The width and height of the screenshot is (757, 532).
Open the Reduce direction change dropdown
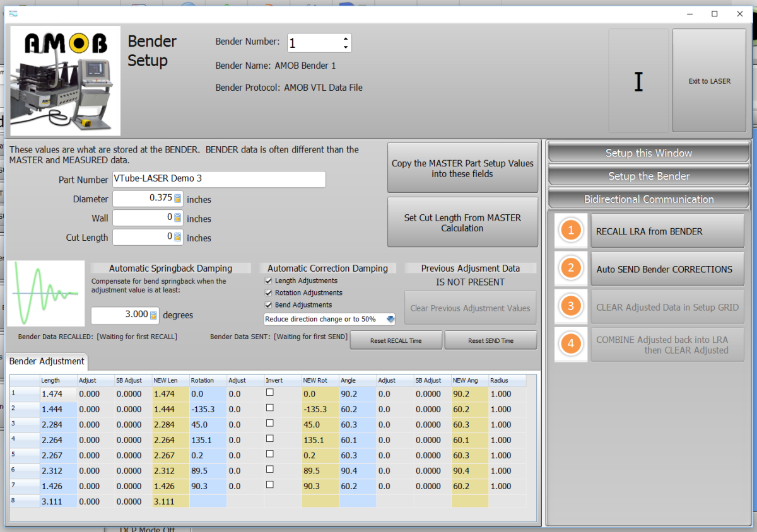tap(390, 319)
